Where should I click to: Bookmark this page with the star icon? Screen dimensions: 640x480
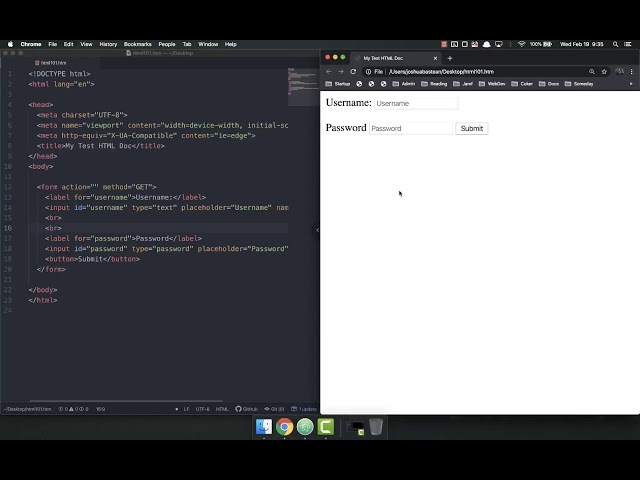(604, 72)
